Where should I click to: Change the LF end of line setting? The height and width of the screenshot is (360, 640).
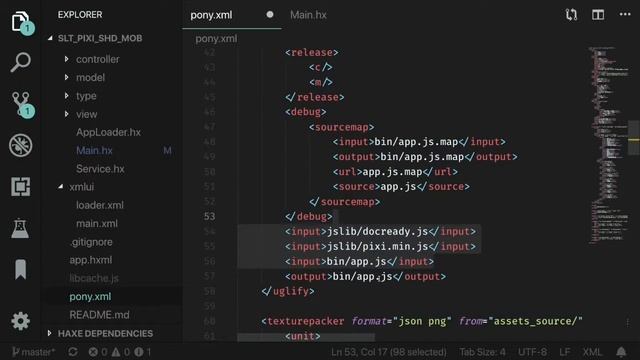(564, 352)
